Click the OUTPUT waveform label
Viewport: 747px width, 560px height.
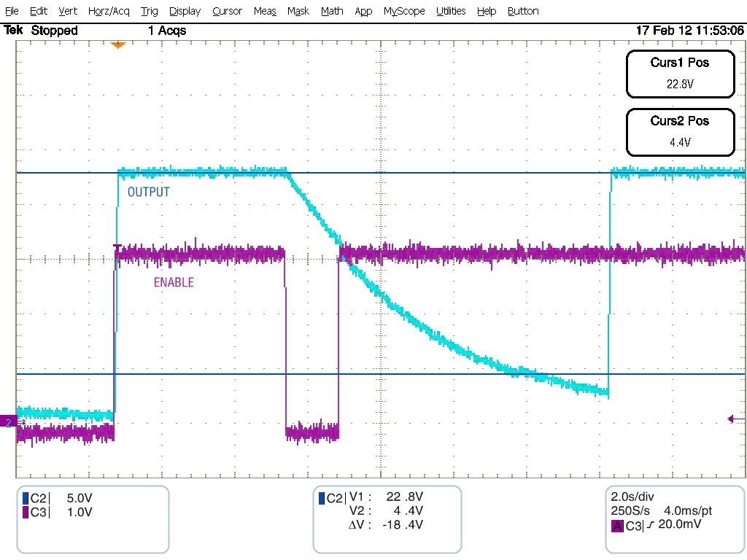148,192
